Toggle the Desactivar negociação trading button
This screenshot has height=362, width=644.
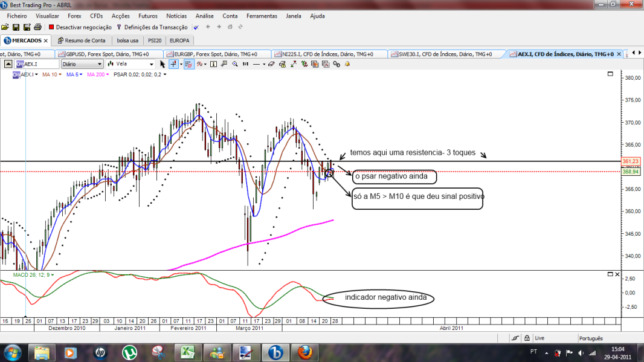(x=80, y=27)
